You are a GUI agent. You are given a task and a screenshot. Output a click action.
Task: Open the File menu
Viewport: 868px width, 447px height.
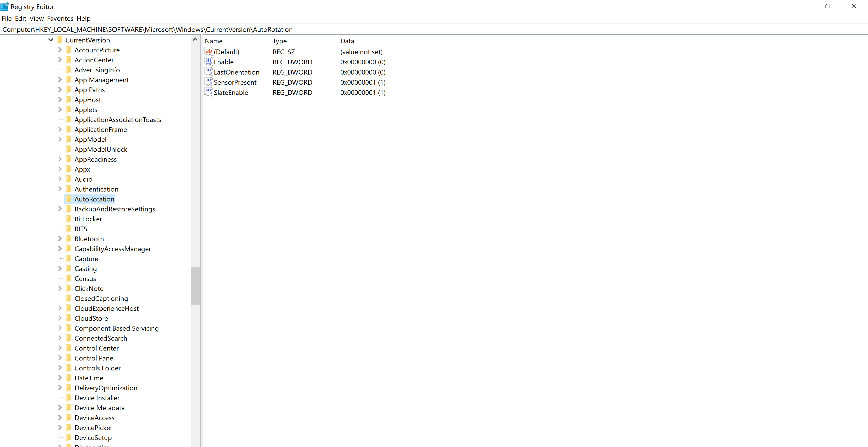click(6, 19)
